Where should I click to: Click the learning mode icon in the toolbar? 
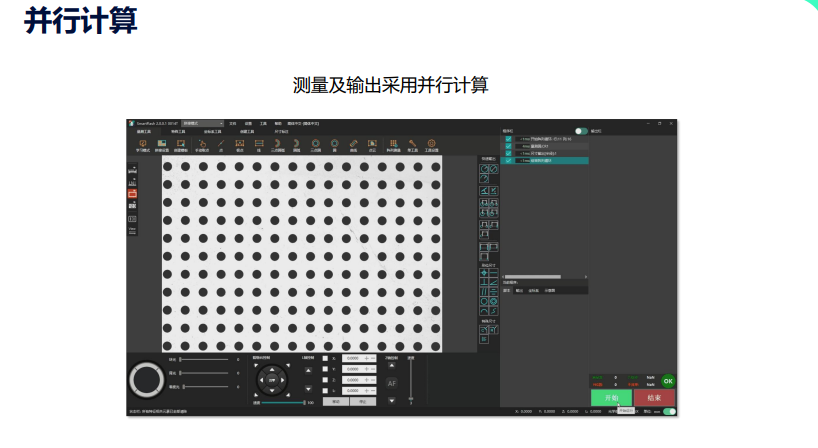point(142,145)
